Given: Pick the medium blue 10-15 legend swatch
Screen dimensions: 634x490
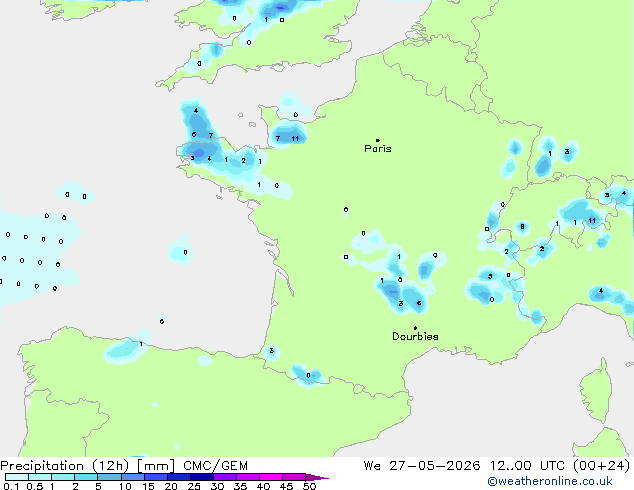Looking at the screenshot, I should click(132, 477).
